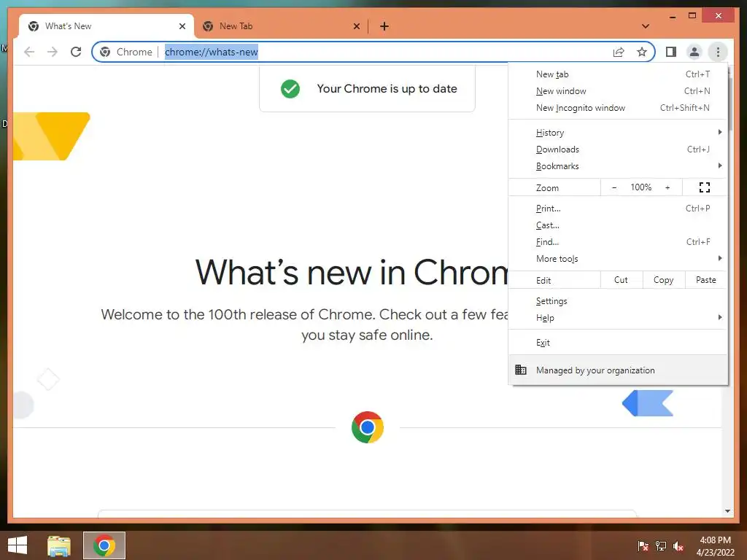Choose Print... from the menu
The image size is (747, 560).
(619, 208)
